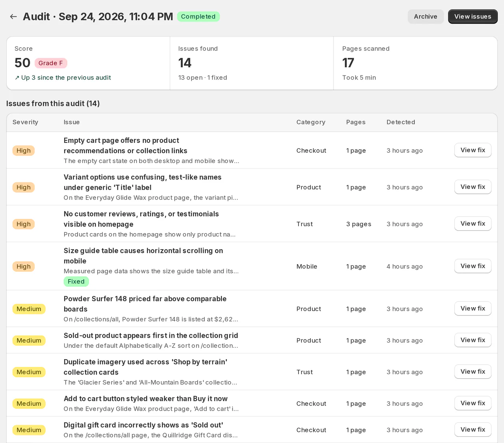
Task: View fix for duplicate imagery issue
Action: 473,371
